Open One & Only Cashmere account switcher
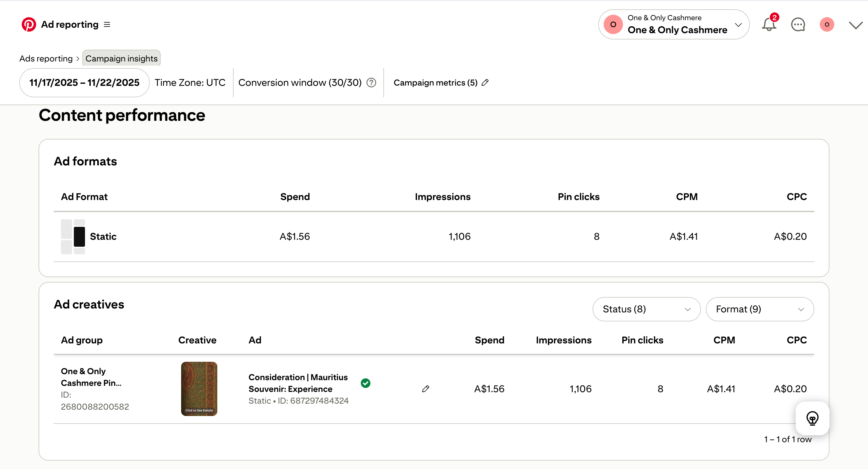The height and width of the screenshot is (469, 868). (673, 24)
